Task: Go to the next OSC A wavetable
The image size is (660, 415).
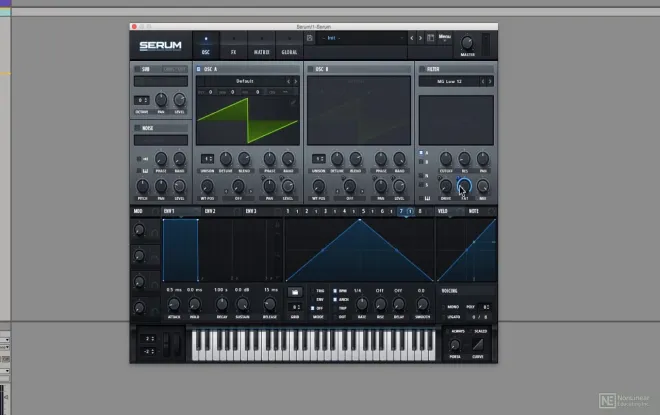Action: click(x=295, y=81)
